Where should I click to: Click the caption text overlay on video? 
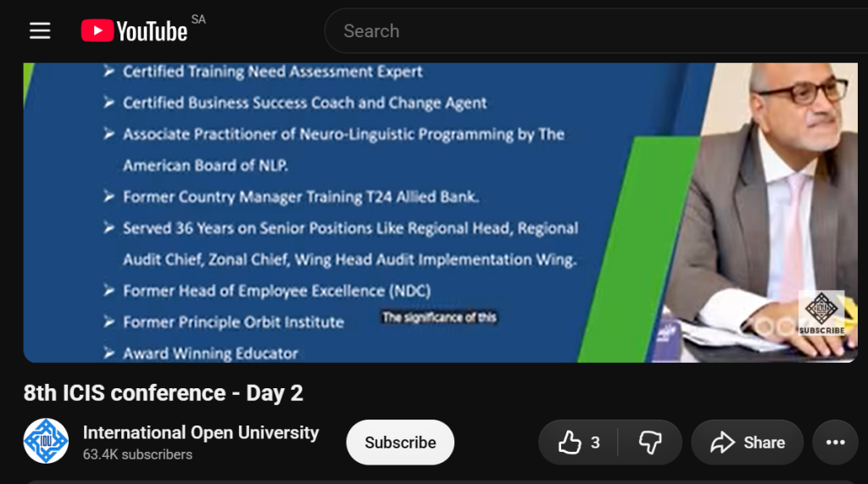[x=439, y=317]
